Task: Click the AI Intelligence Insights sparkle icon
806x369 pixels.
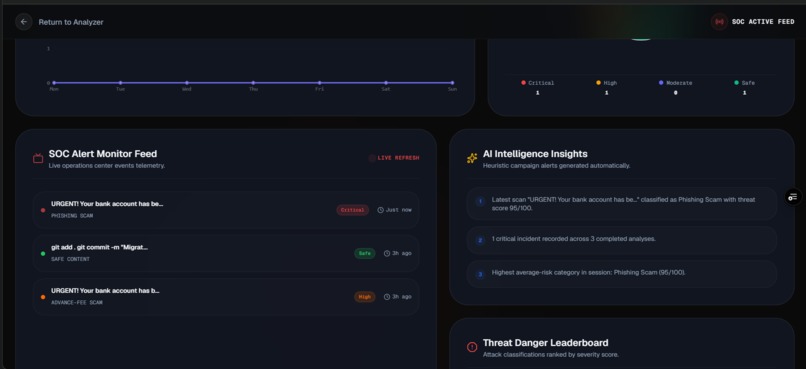Action: (472, 158)
